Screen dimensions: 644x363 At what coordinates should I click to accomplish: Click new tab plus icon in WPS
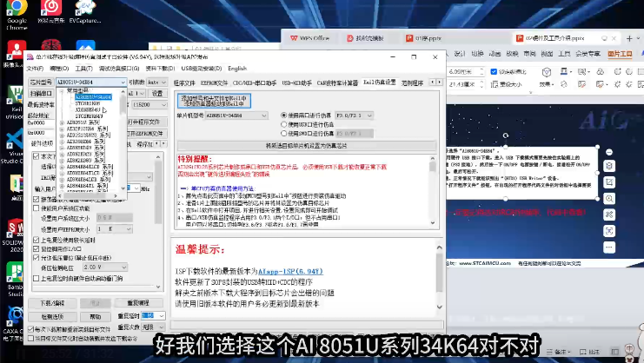click(629, 38)
